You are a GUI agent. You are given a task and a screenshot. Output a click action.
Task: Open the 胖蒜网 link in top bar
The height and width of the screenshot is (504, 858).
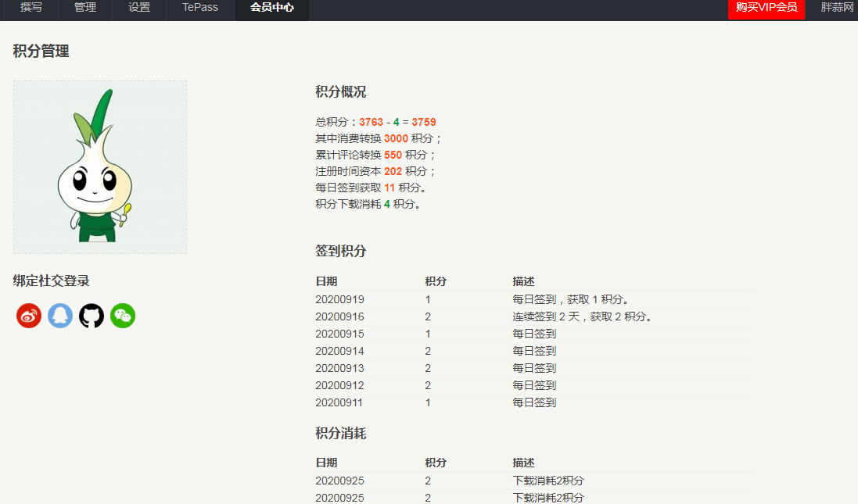click(836, 8)
